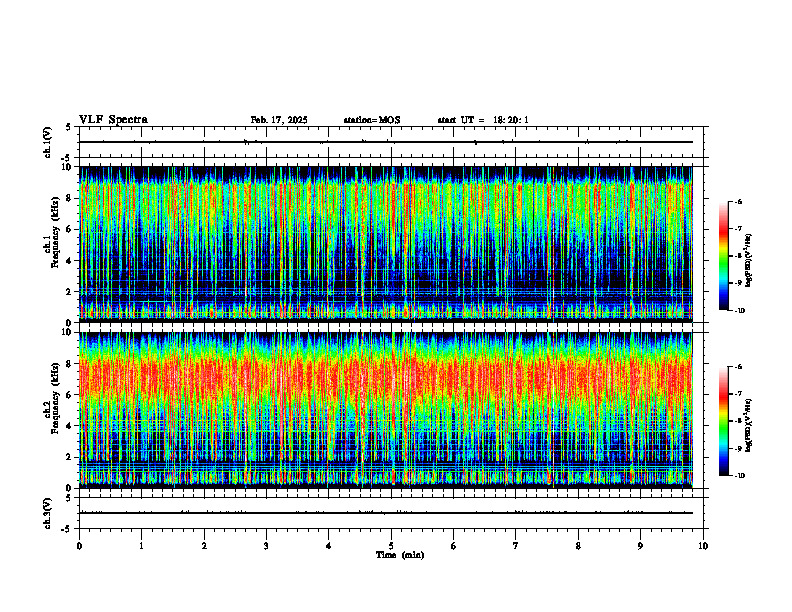Select the log(PSD) label beside ch.1 colorbar
This screenshot has height=612, width=792.
[749, 260]
